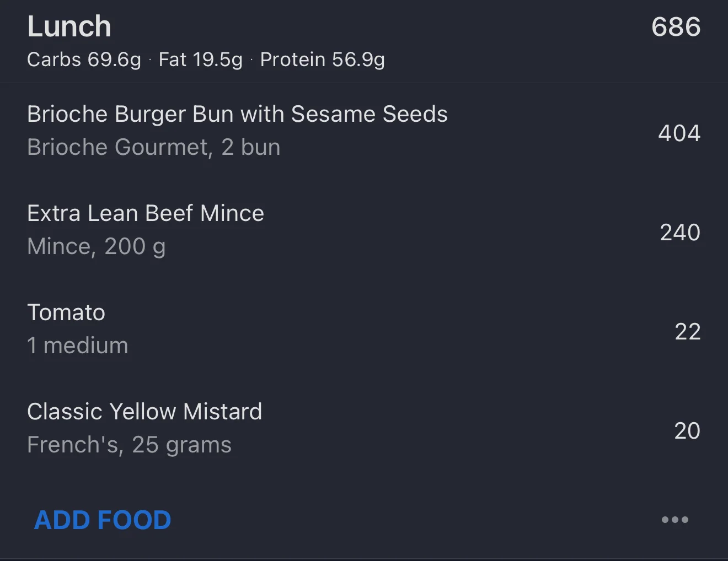
Task: Tap the Protein 56.9g macro value
Action: point(322,60)
